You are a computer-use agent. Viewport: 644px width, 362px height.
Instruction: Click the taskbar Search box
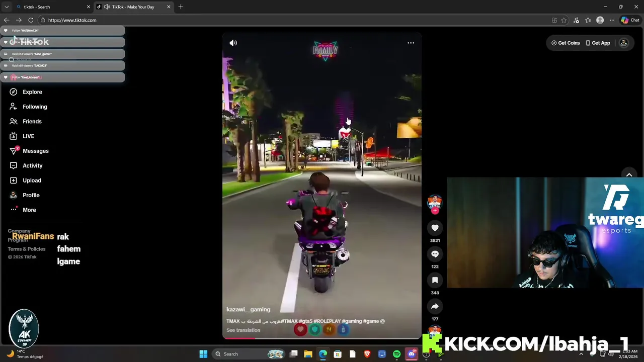(249, 354)
